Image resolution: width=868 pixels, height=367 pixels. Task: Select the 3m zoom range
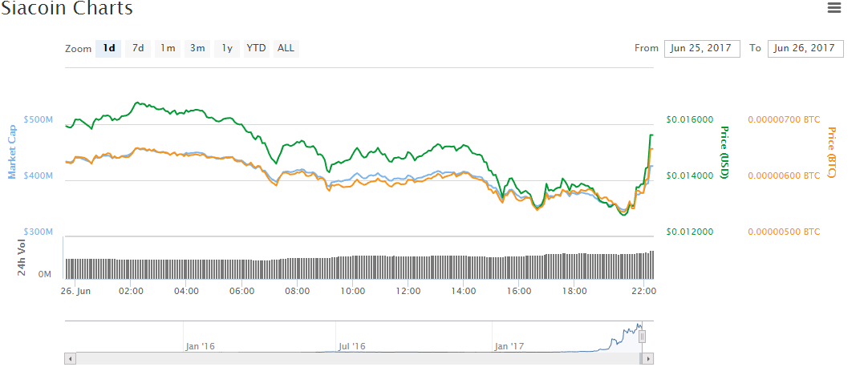[197, 49]
